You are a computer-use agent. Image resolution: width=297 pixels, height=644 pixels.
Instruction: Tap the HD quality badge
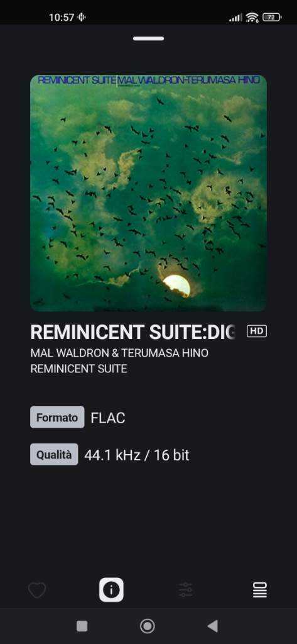click(257, 331)
